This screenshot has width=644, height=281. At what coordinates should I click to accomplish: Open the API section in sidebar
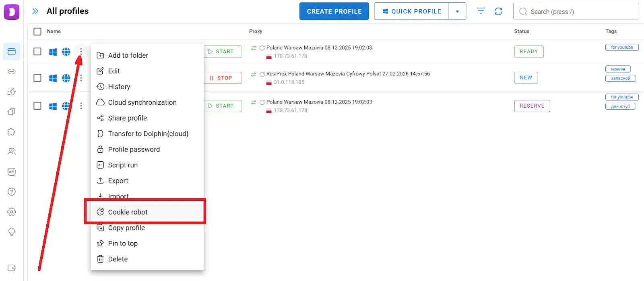point(12,172)
